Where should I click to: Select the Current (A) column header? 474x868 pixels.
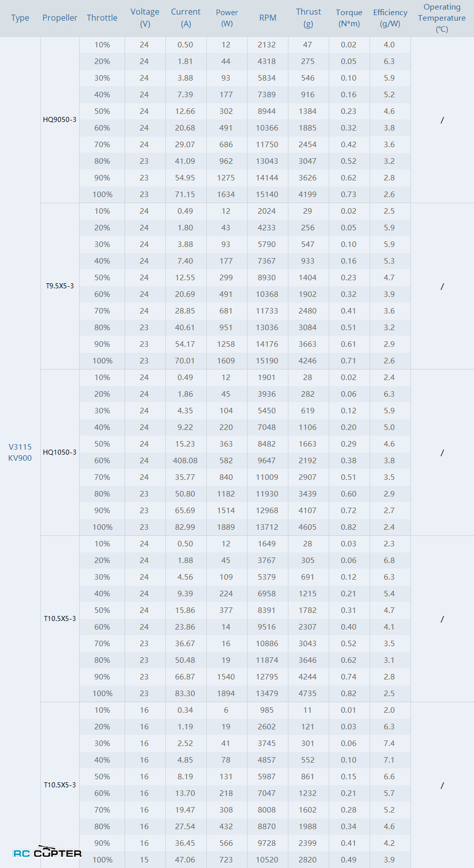pos(186,18)
